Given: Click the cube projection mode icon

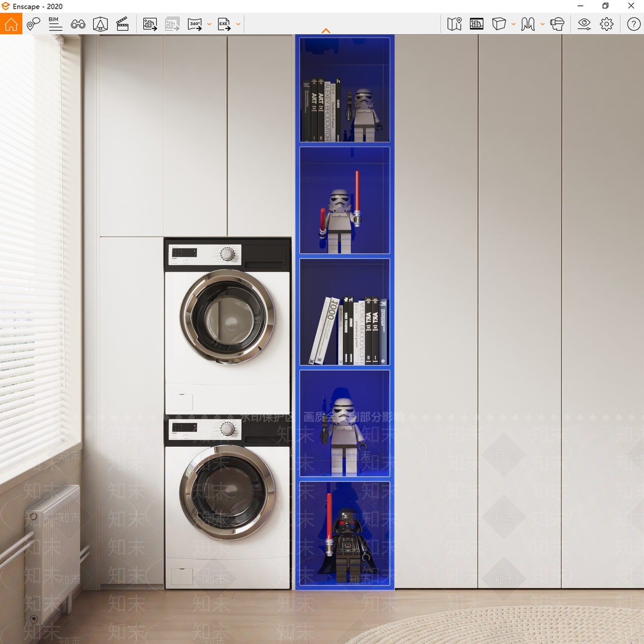Looking at the screenshot, I should (x=499, y=24).
